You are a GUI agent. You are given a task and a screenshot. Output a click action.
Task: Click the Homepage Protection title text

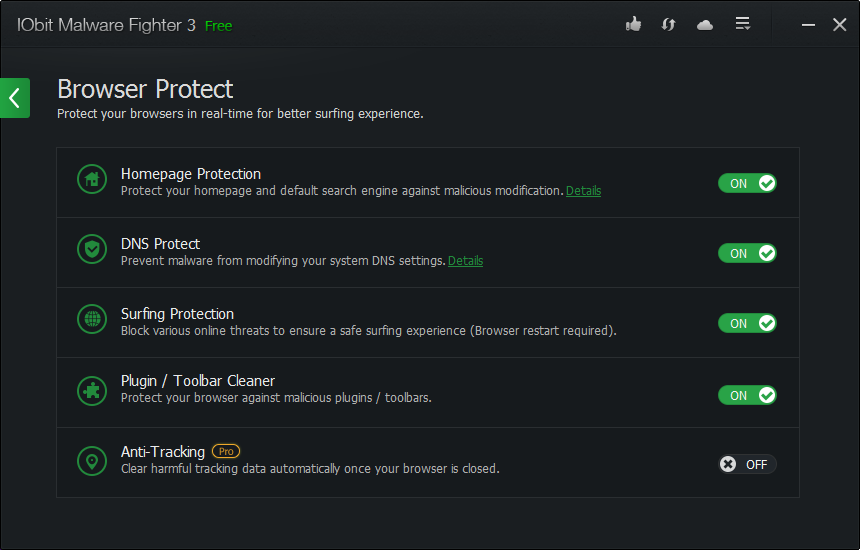(191, 174)
